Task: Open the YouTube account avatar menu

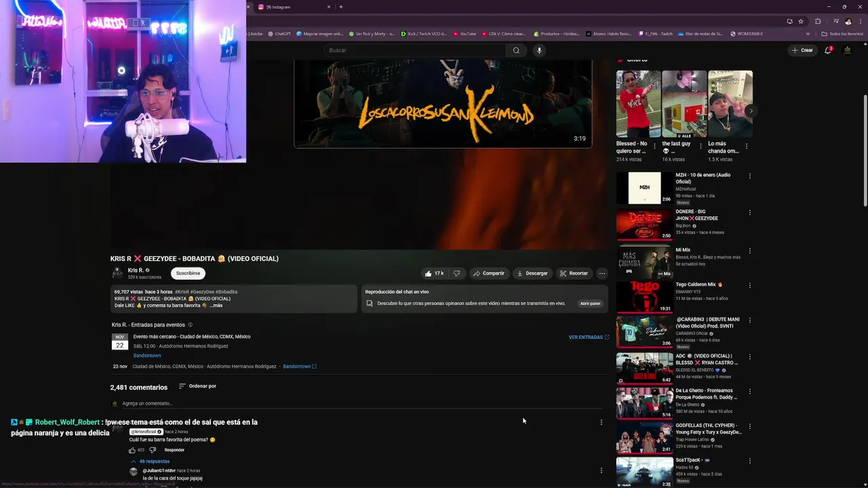Action: coord(847,50)
